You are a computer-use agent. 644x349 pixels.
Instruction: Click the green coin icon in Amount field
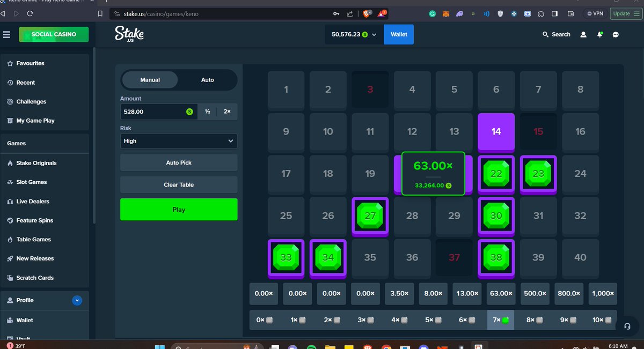click(x=189, y=112)
